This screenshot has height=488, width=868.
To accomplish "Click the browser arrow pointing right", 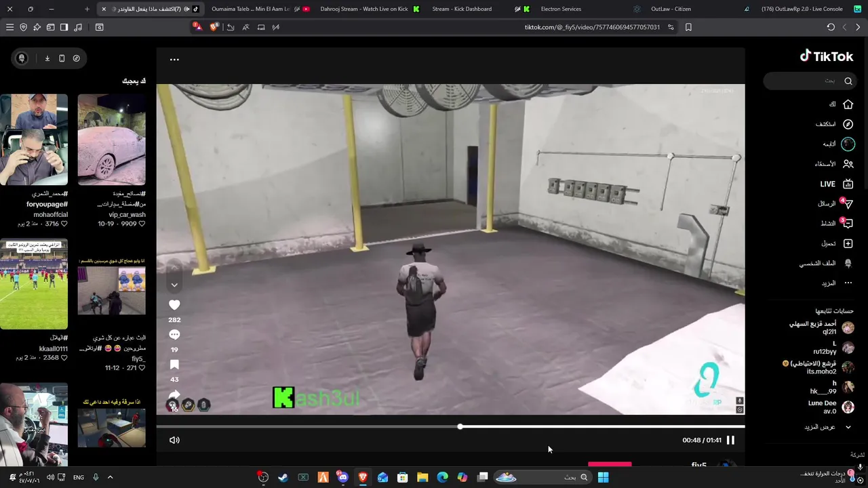I will click(858, 27).
